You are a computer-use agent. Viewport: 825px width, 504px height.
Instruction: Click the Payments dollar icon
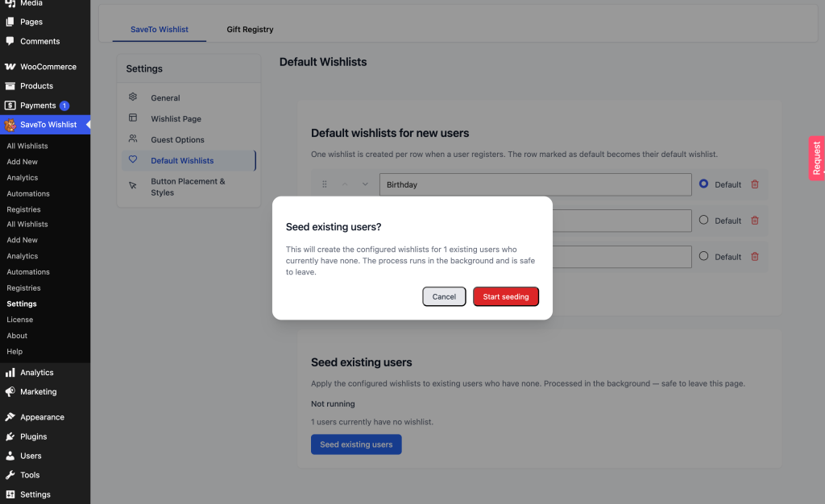pos(10,105)
